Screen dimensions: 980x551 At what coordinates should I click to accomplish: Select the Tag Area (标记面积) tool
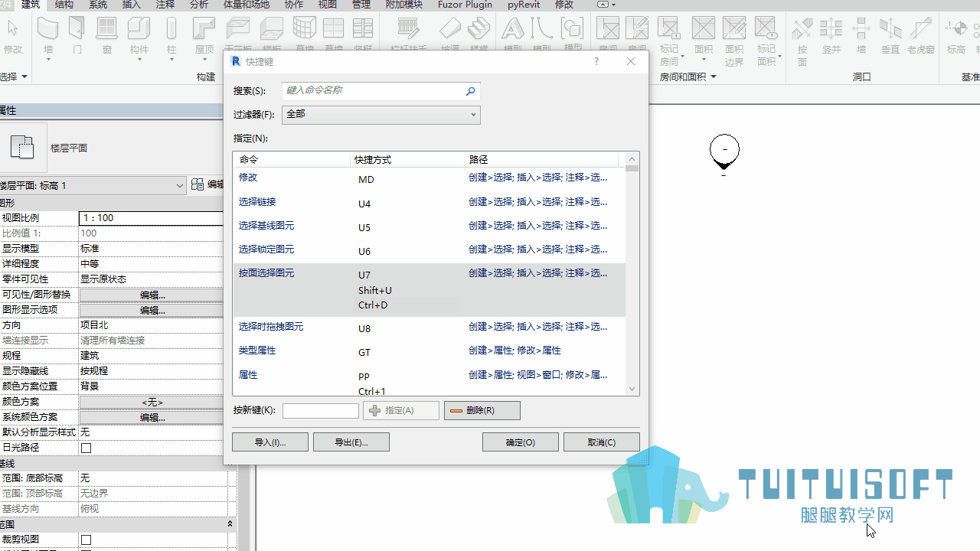766,42
